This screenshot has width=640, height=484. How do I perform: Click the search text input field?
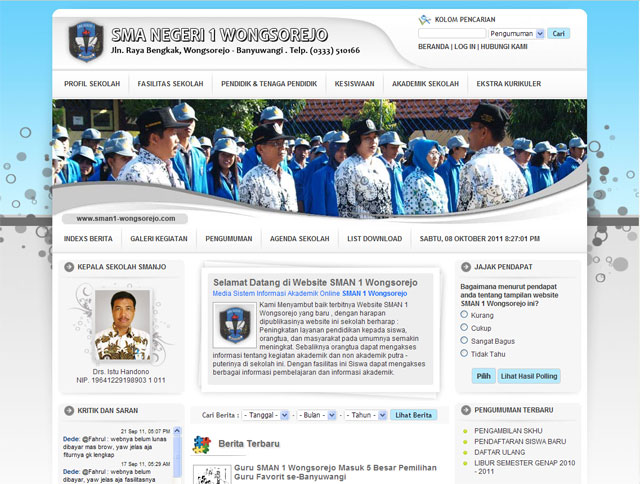(452, 33)
